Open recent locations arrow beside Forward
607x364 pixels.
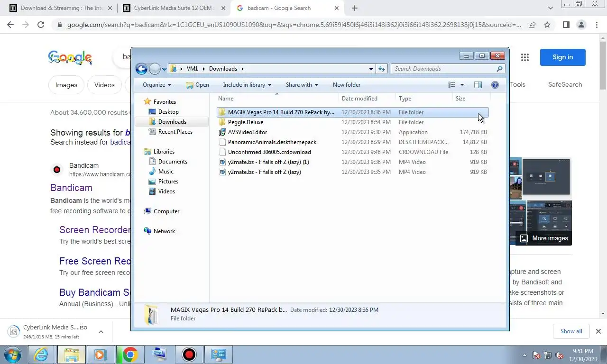(x=164, y=69)
